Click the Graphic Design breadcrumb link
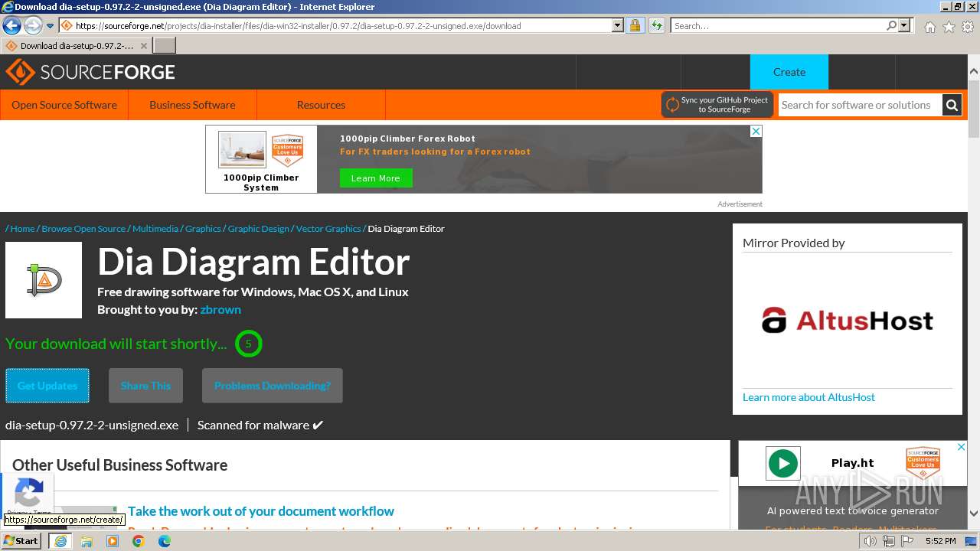Viewport: 980px width, 551px height. [259, 229]
